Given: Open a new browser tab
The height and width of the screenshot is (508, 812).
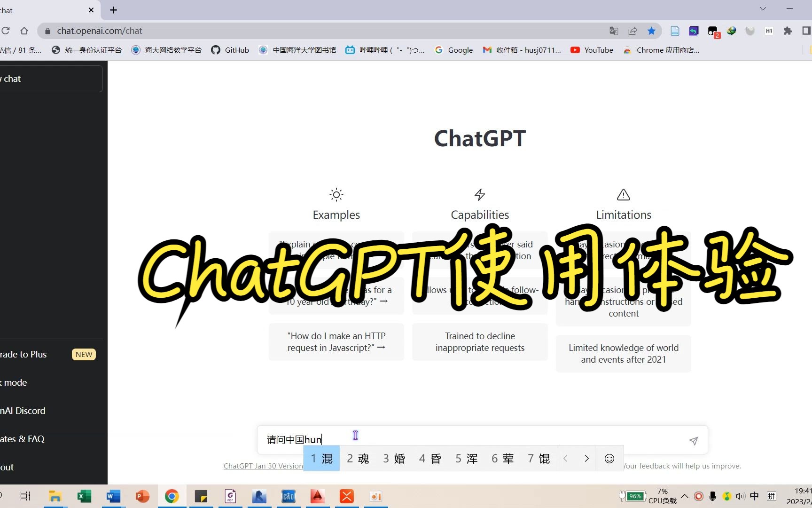Looking at the screenshot, I should (113, 10).
